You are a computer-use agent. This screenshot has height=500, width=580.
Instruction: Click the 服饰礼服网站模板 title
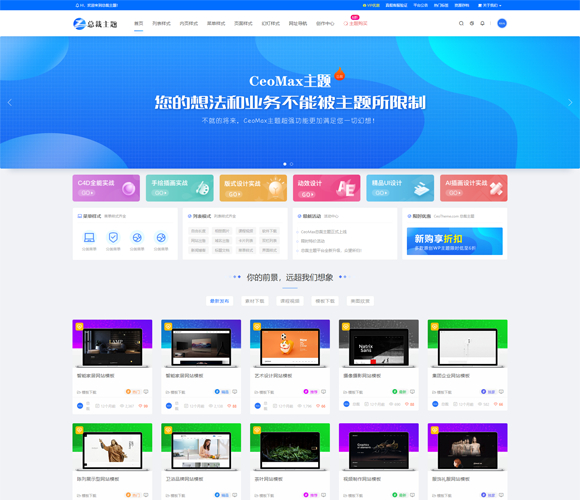coord(451,479)
